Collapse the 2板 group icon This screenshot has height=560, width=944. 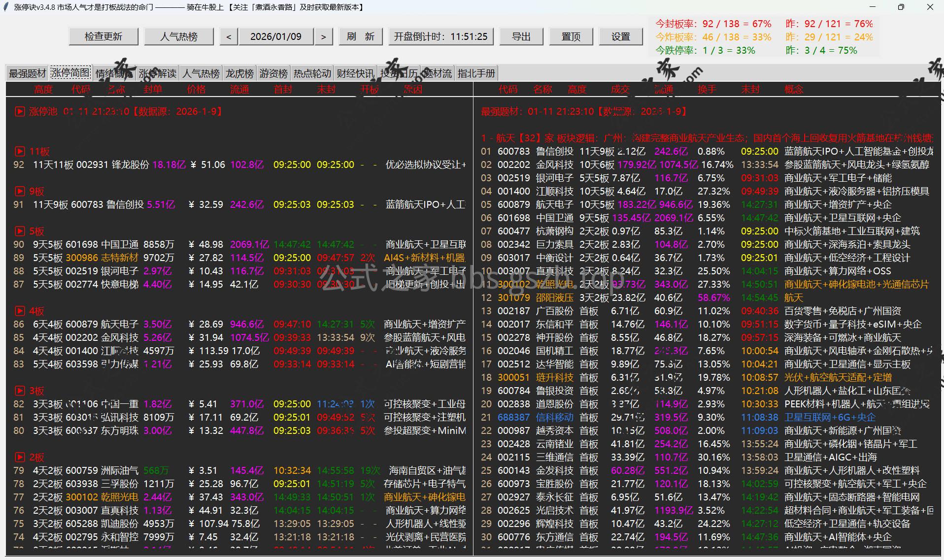click(x=20, y=457)
